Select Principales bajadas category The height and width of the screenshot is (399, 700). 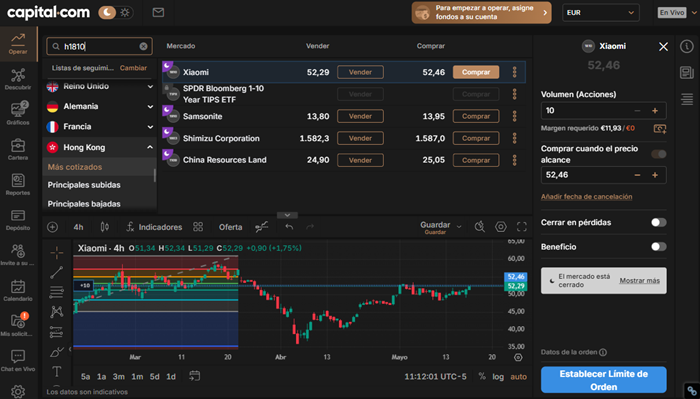coord(84,204)
